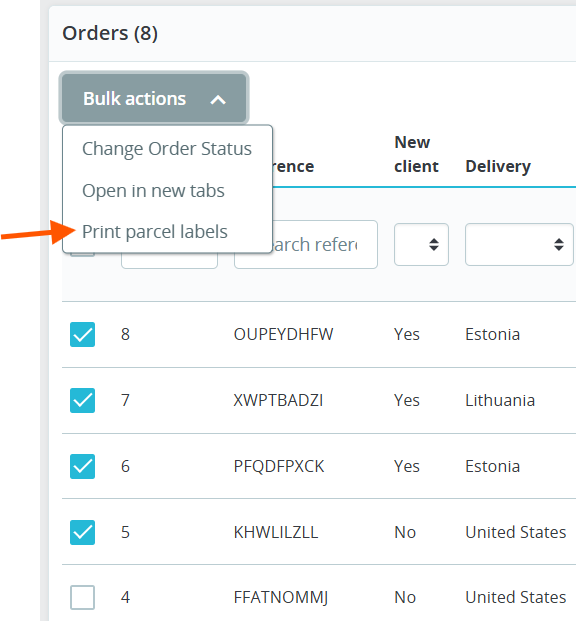Uncheck the checkbox for order 6
Screen dimensions: 576x621
tap(82, 466)
